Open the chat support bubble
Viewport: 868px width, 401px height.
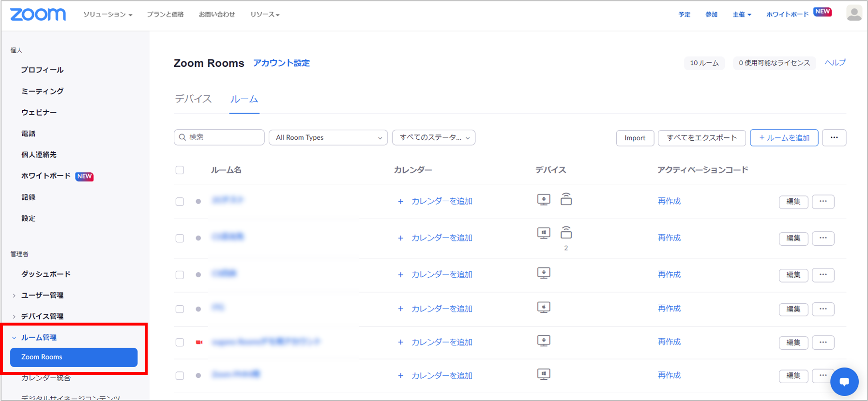[x=844, y=382]
